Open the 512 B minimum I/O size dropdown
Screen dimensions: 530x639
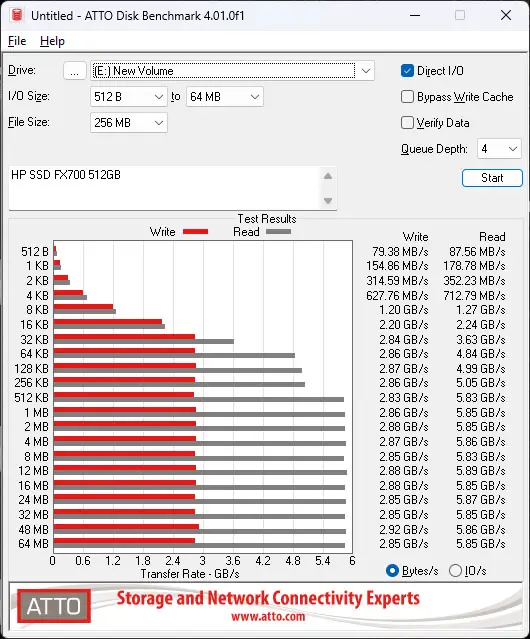tap(128, 97)
